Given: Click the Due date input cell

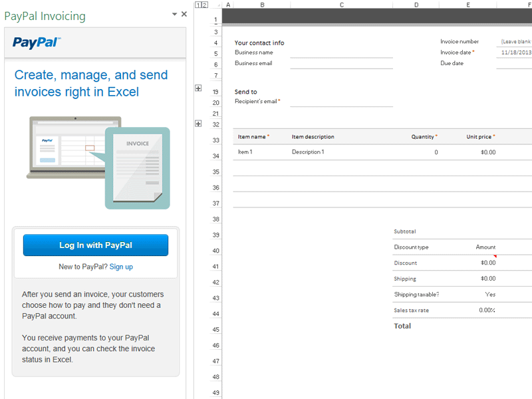Looking at the screenshot, I should (x=514, y=63).
